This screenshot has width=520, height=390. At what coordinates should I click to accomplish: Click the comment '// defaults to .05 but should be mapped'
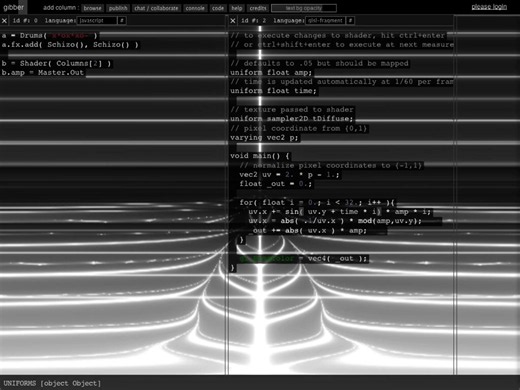[319, 63]
